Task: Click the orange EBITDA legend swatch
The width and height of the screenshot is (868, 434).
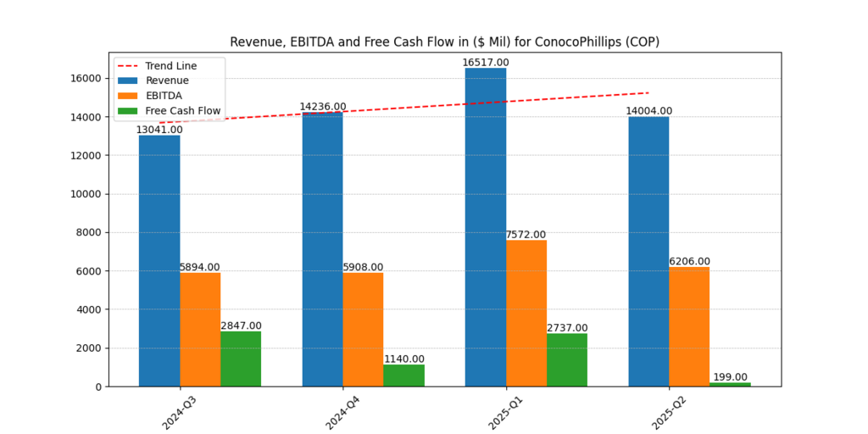Action: point(129,96)
